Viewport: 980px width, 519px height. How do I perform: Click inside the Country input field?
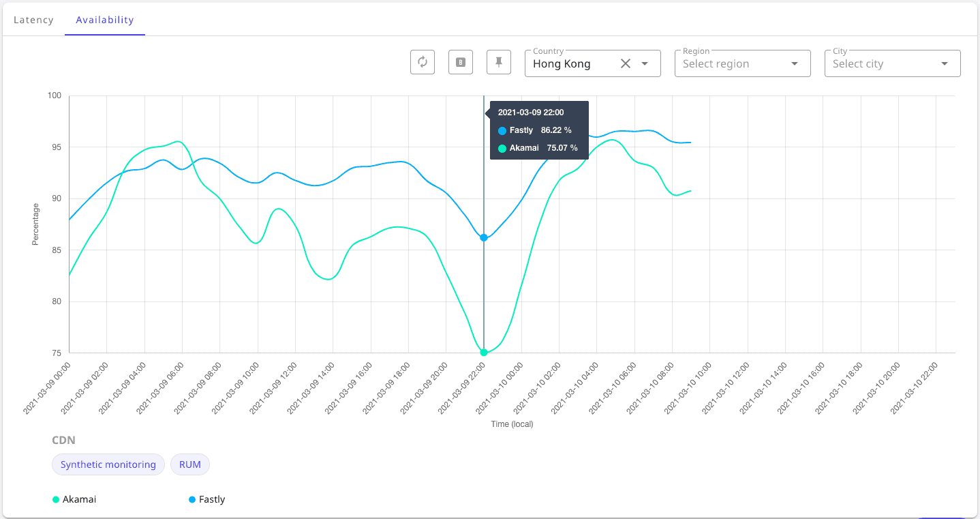(571, 63)
